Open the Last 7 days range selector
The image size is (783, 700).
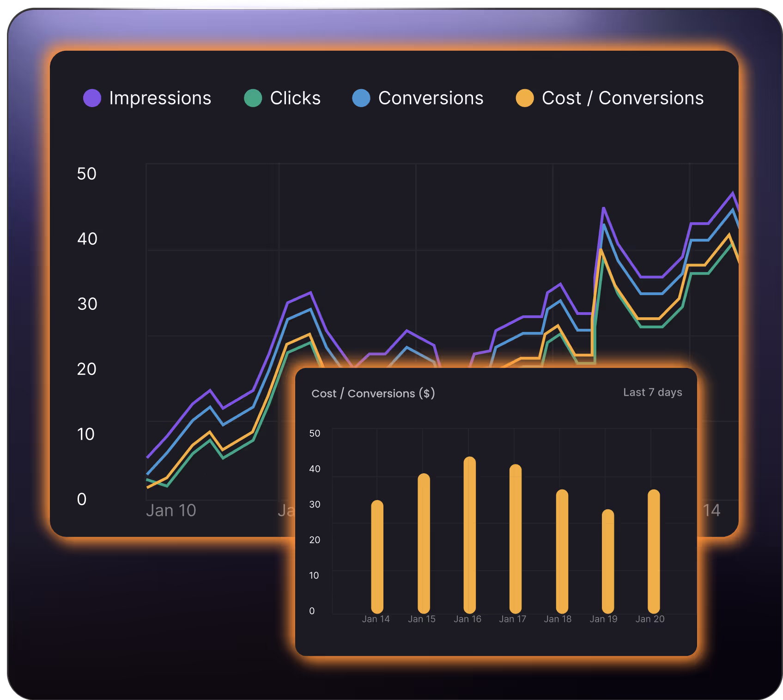652,392
